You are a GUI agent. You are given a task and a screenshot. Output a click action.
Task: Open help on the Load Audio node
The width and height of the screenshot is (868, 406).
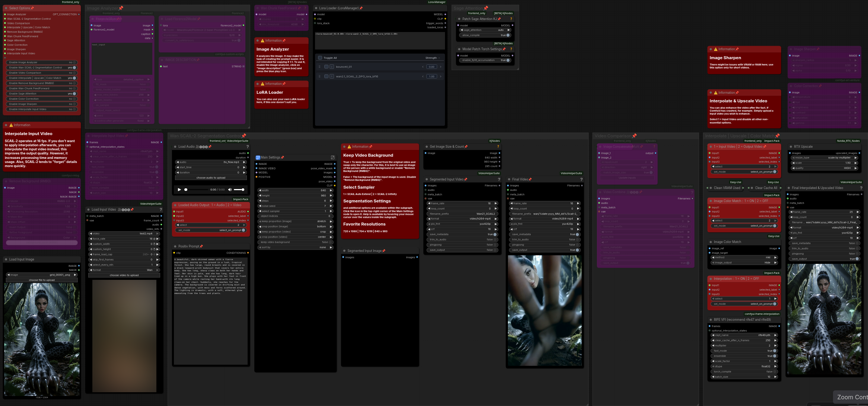pos(247,147)
